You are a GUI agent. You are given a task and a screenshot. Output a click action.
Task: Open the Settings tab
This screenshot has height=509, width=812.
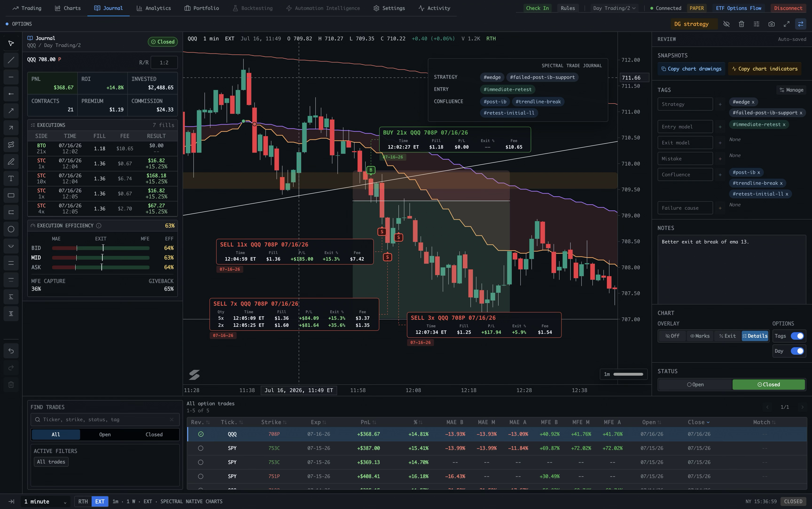point(389,8)
